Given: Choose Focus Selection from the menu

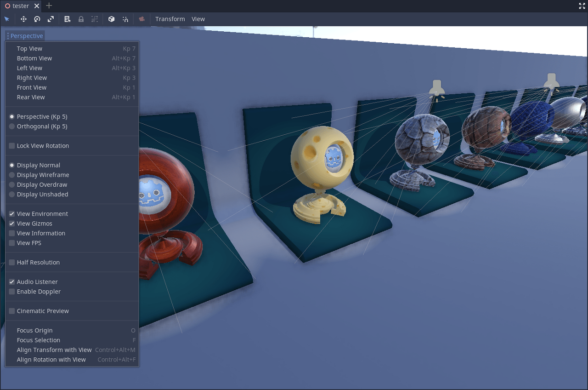Looking at the screenshot, I should (x=72, y=340).
